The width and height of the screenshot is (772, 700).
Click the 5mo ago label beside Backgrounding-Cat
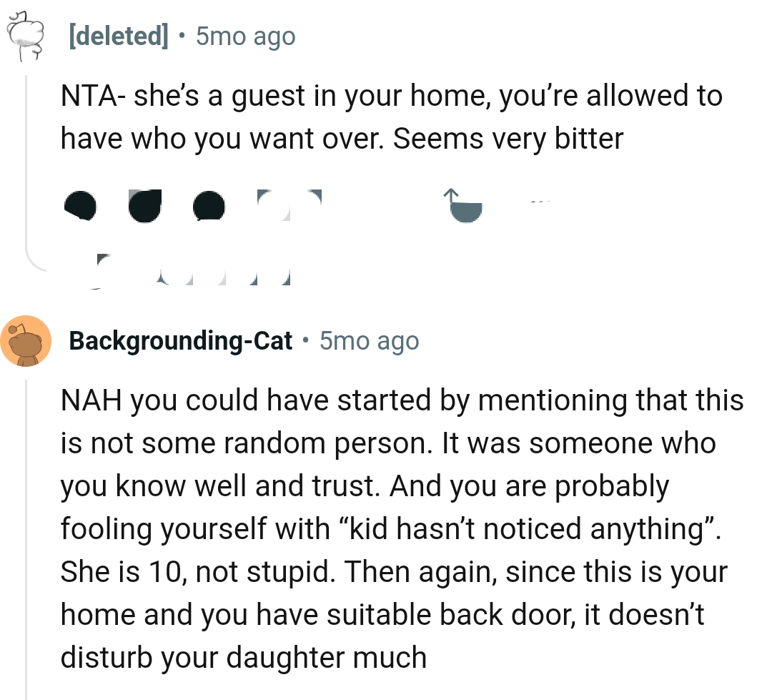click(369, 340)
